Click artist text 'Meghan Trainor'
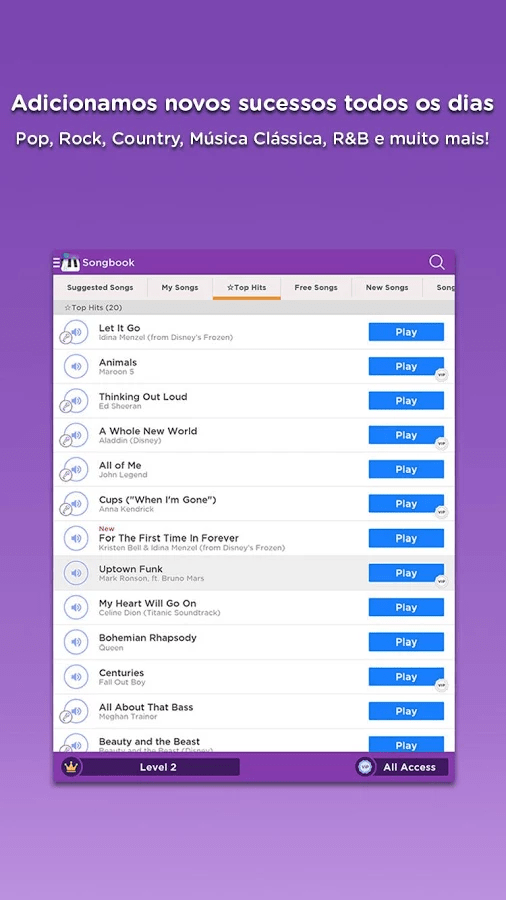The image size is (506, 900). [128, 717]
